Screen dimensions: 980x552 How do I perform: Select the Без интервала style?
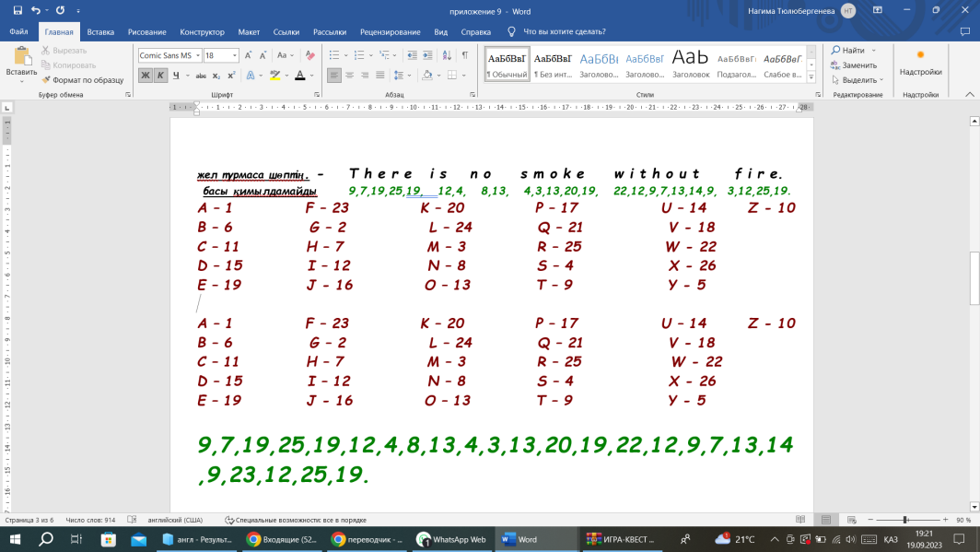point(553,64)
